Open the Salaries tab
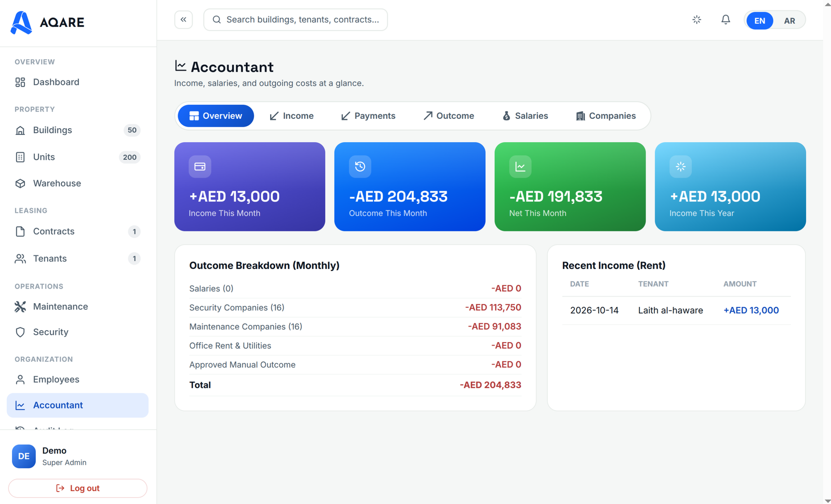The image size is (831, 504). tap(525, 116)
